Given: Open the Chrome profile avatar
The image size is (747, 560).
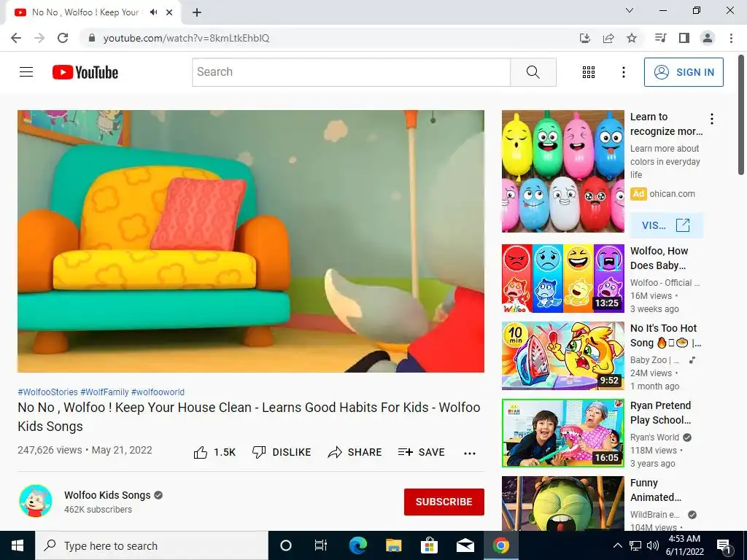Looking at the screenshot, I should click(708, 38).
